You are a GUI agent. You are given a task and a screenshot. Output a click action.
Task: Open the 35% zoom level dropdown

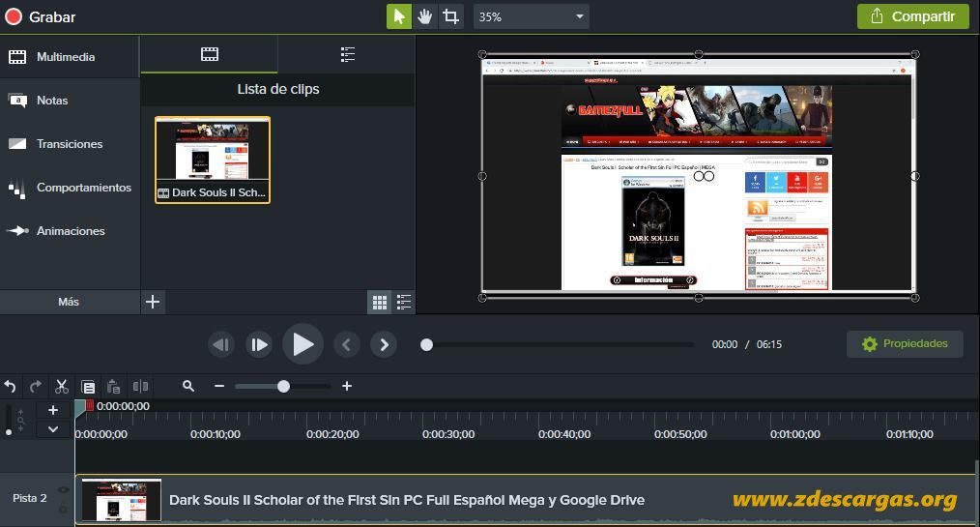[531, 16]
